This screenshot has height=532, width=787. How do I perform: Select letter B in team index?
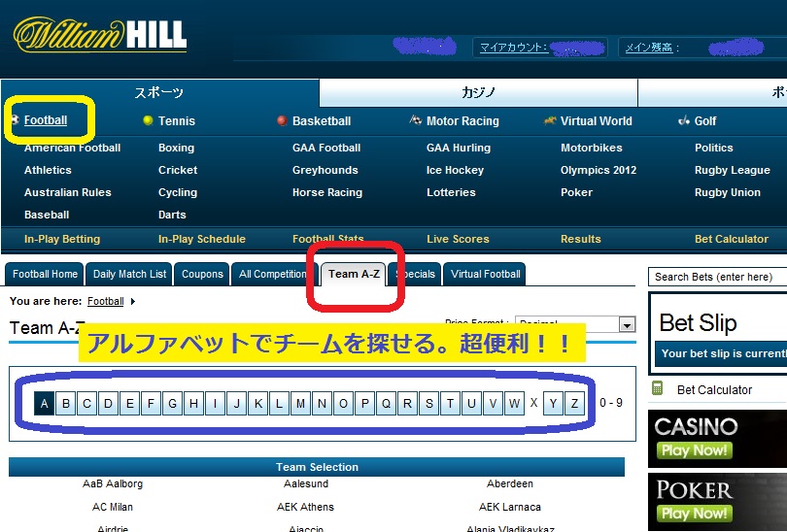pos(66,403)
